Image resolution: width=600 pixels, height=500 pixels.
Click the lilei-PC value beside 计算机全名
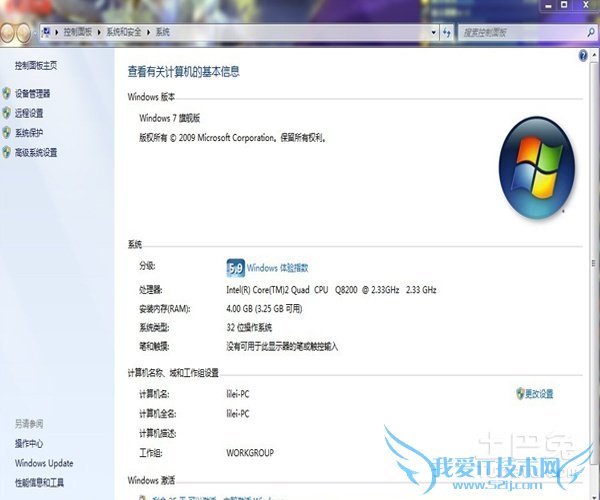point(238,414)
